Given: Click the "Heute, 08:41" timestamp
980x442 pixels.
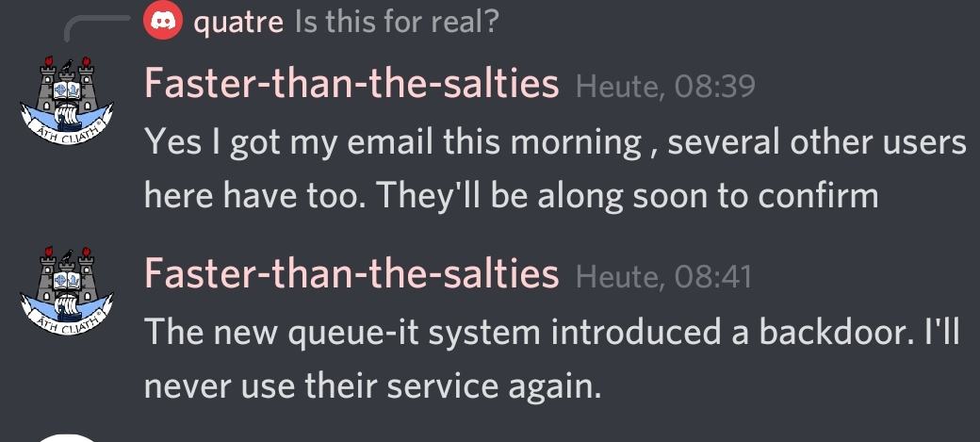Looking at the screenshot, I should [663, 276].
